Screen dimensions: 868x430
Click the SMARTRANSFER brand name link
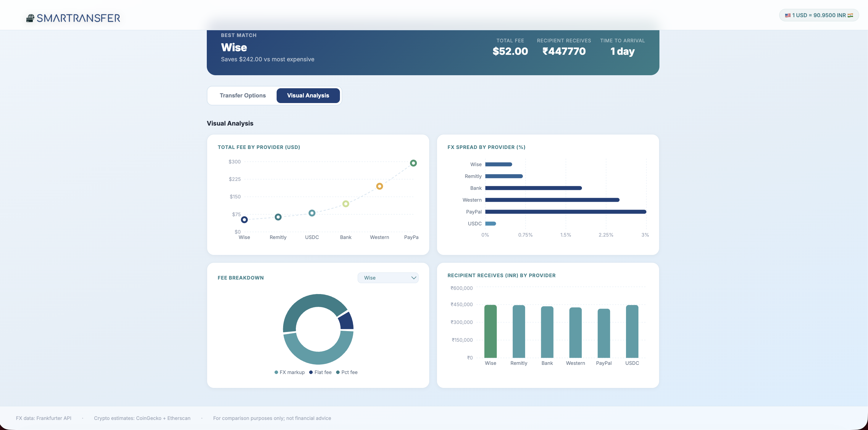tap(78, 18)
